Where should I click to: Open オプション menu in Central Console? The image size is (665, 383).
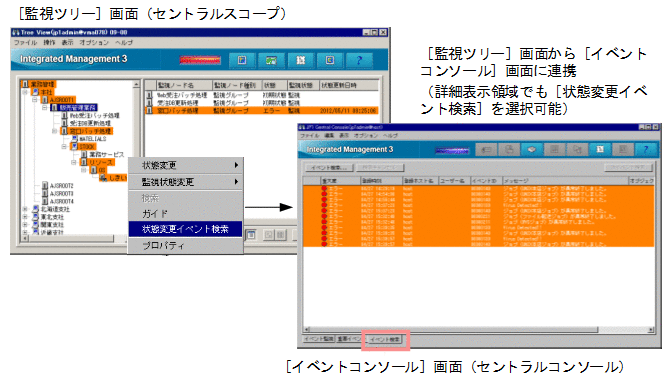click(366, 136)
